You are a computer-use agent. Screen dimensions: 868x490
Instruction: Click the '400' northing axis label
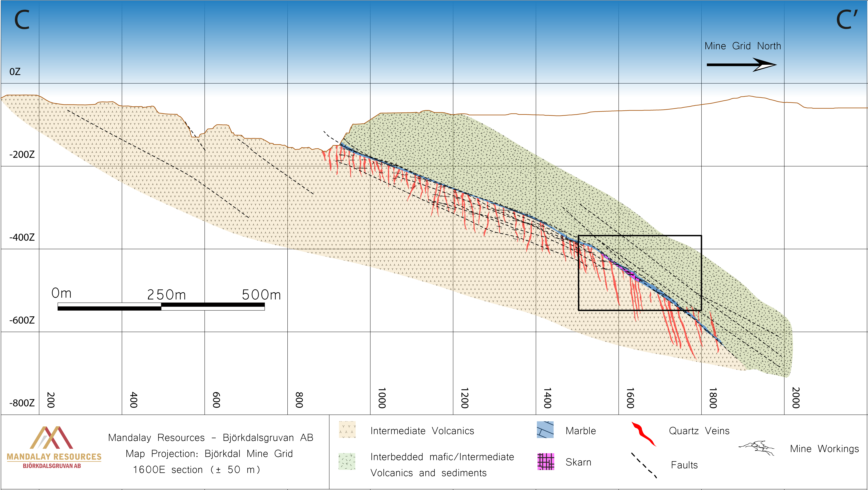coord(134,400)
